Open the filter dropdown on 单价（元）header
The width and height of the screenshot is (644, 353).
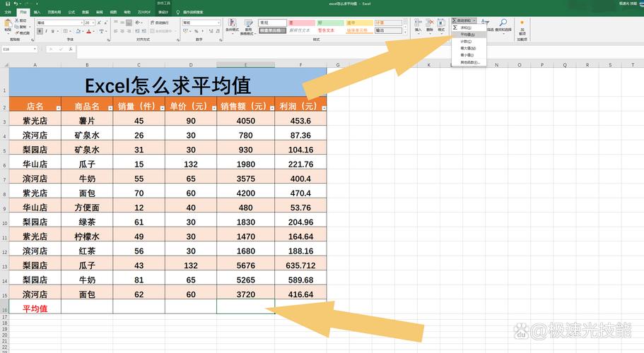coord(214,108)
